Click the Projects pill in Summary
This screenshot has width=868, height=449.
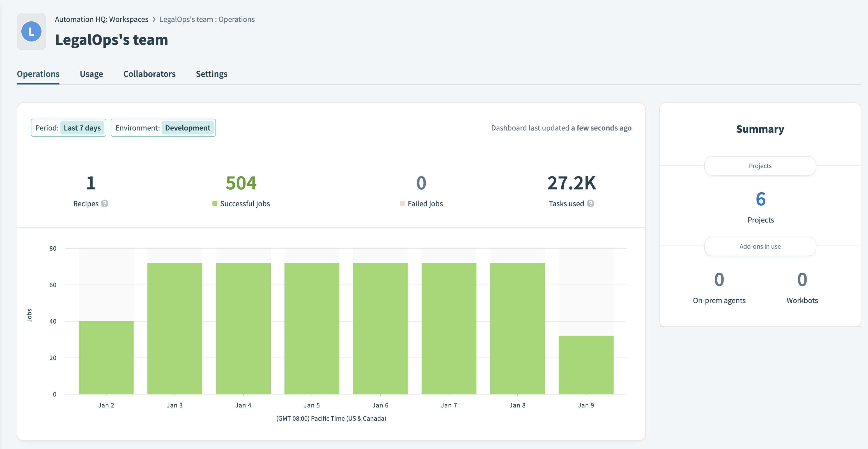(760, 166)
